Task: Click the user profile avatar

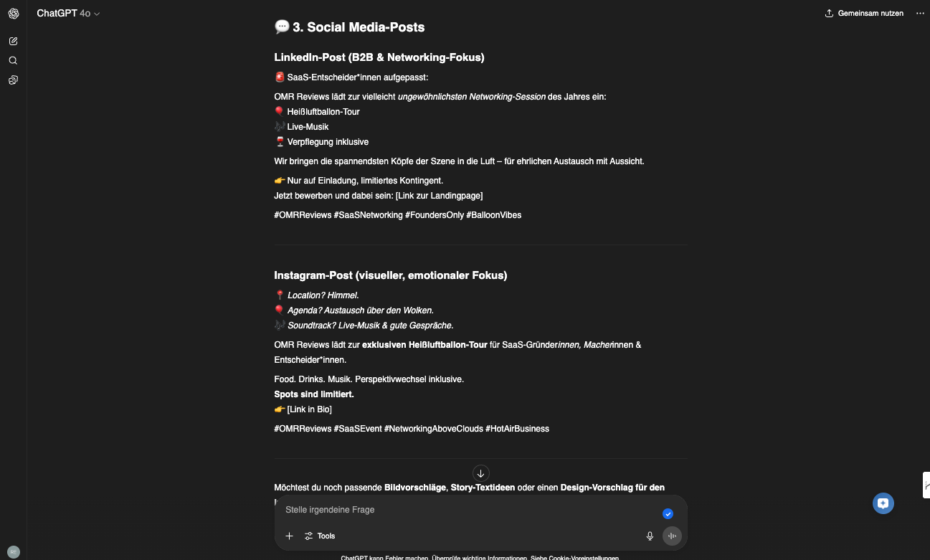Action: pos(14,551)
